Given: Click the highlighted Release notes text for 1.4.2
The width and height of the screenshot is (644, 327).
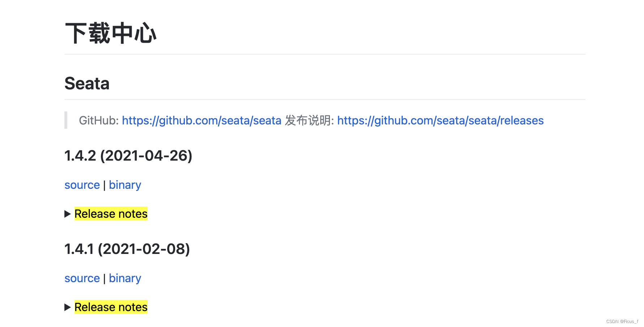Looking at the screenshot, I should click(x=110, y=214).
